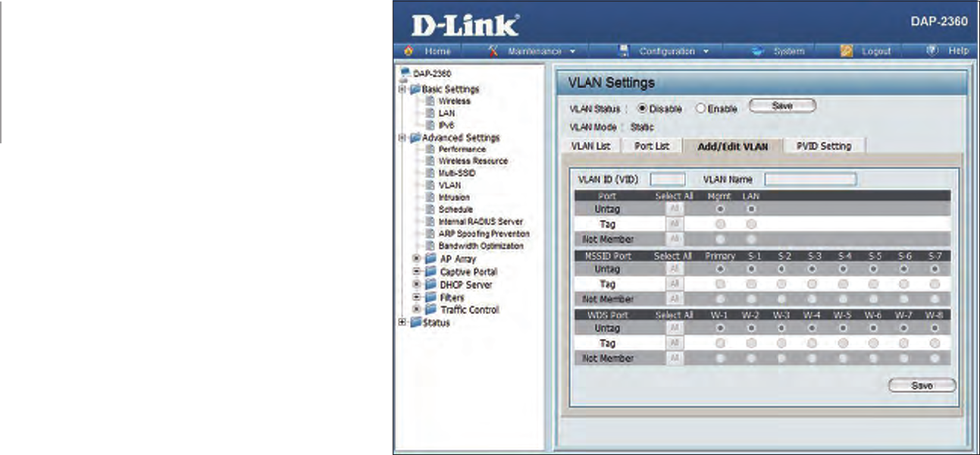Click Select All button for Port Untag row
This screenshot has height=455, width=980.
click(673, 209)
